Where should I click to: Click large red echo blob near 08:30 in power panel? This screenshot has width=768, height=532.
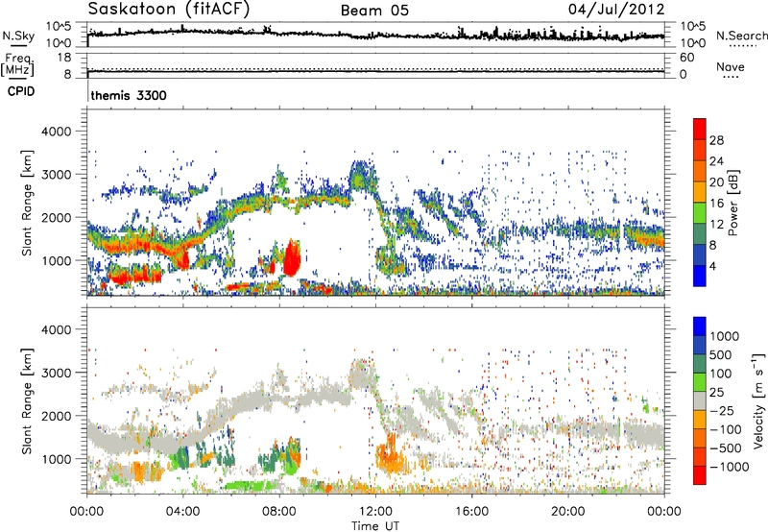pos(292,258)
